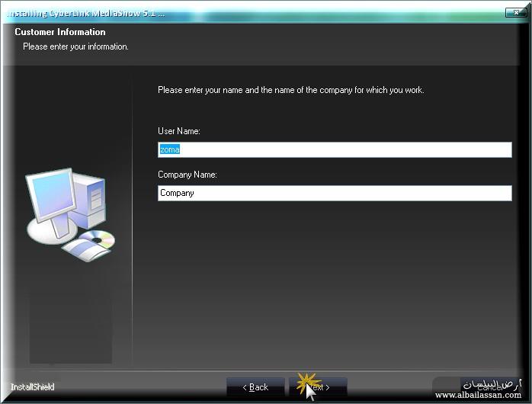Close the installer window
The height and width of the screenshot is (404, 532).
[516, 12]
